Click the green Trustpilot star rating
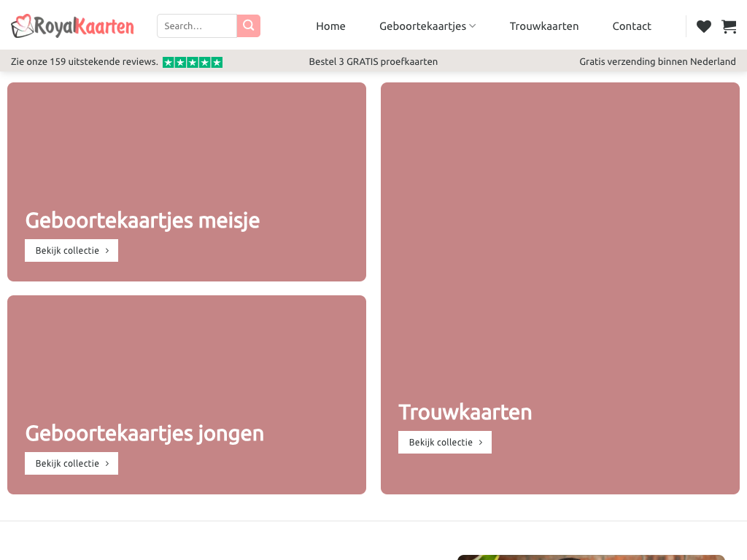 click(193, 62)
